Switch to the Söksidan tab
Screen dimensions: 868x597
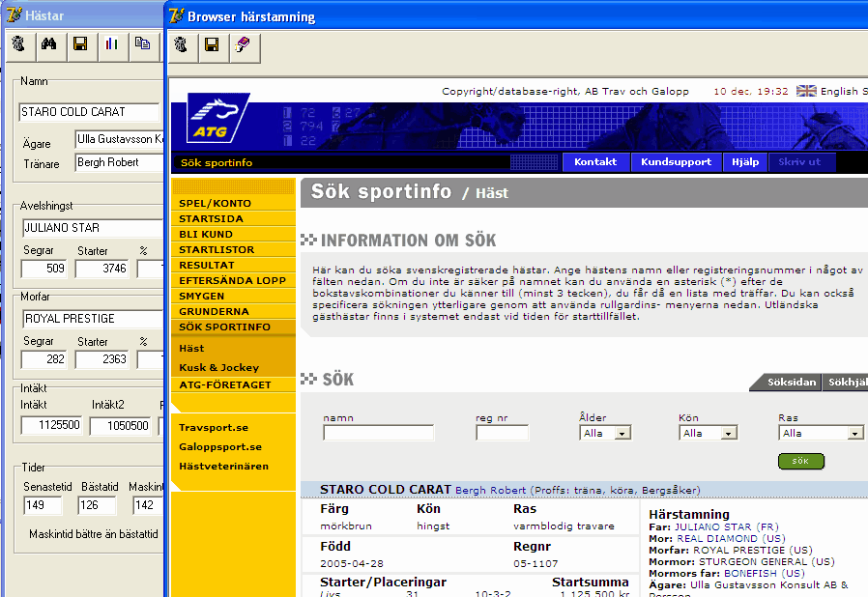pos(792,382)
